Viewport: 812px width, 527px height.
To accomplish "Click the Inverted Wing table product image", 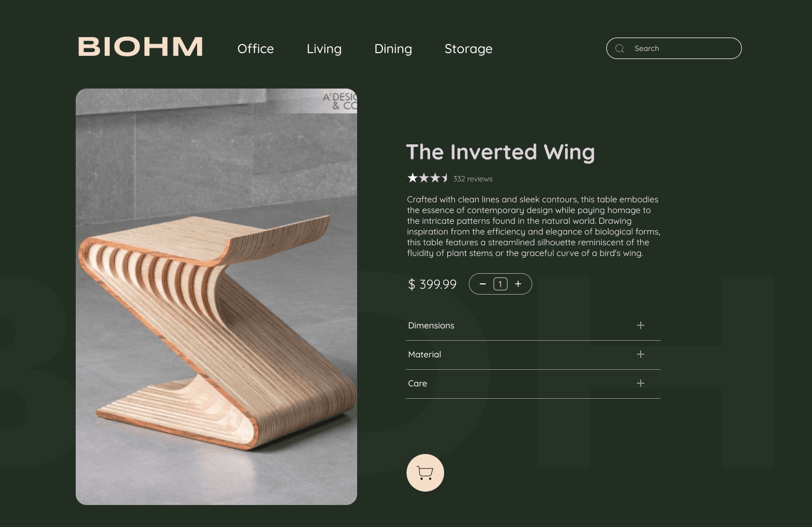I will point(216,297).
